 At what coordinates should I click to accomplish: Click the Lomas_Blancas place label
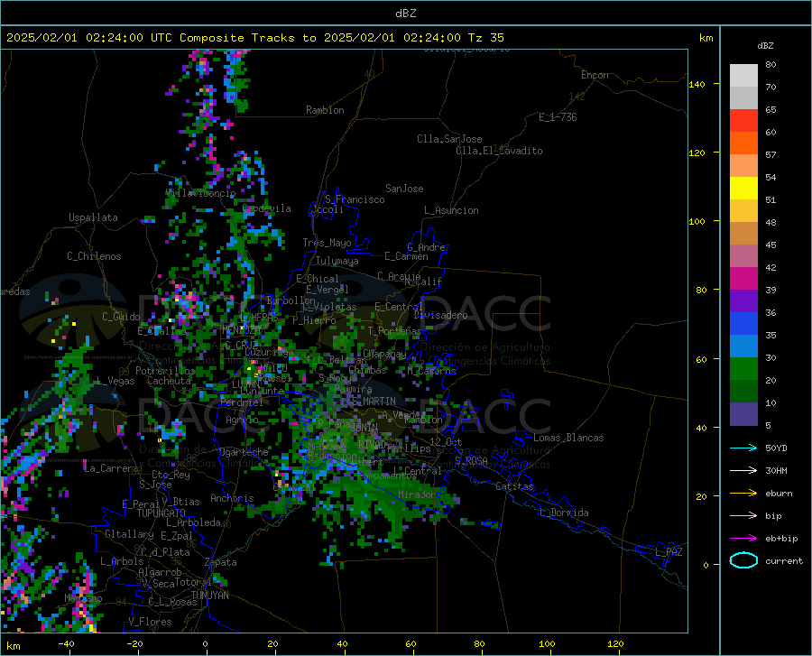(x=568, y=438)
